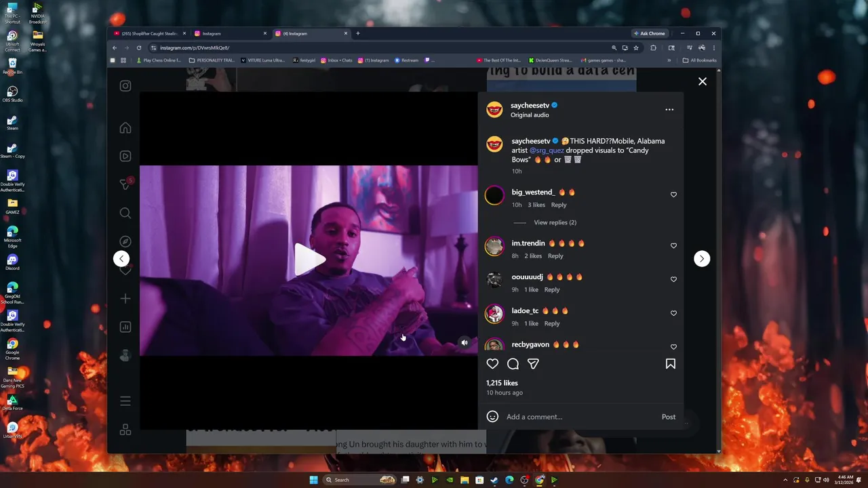Select the (4) Instagram tab
The height and width of the screenshot is (488, 868).
(311, 33)
